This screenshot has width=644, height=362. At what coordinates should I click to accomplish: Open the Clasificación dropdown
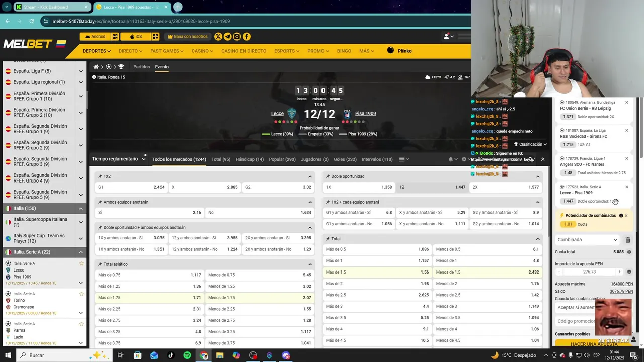pos(530,144)
